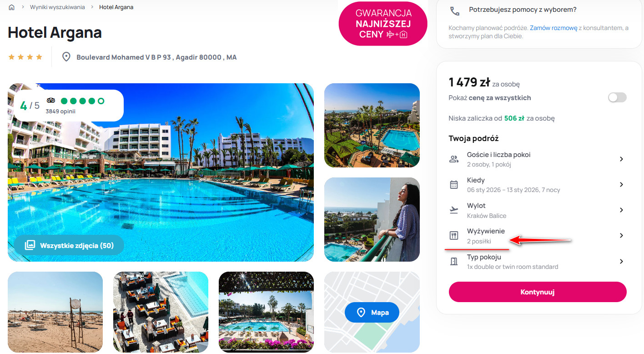Click the phone icon in help box
644x354 pixels.
coord(454,11)
